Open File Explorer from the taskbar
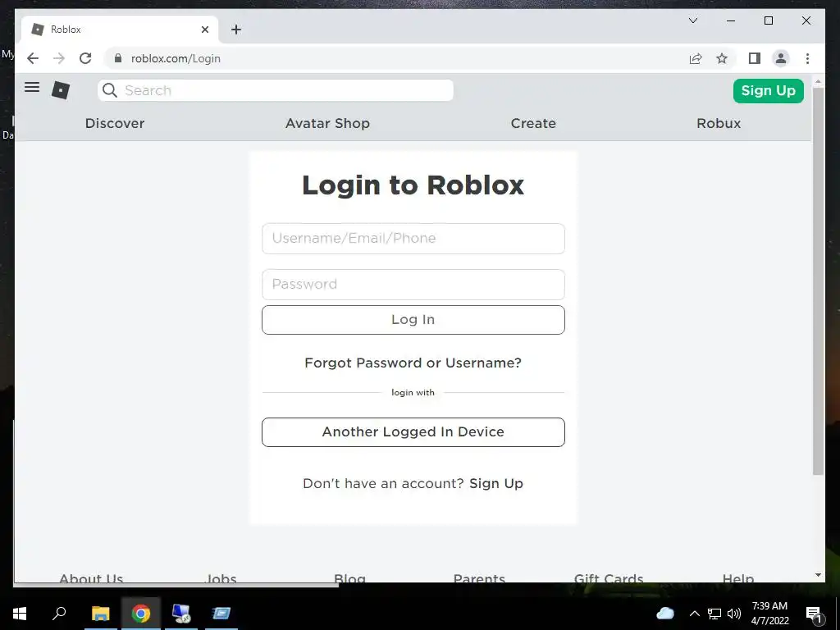 click(100, 614)
